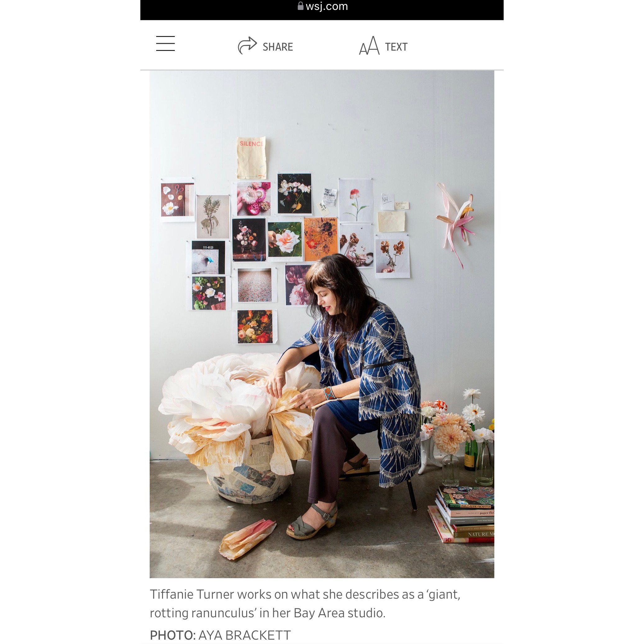
Task: Tap the SILENCE poster in the photo
Action: tap(251, 158)
